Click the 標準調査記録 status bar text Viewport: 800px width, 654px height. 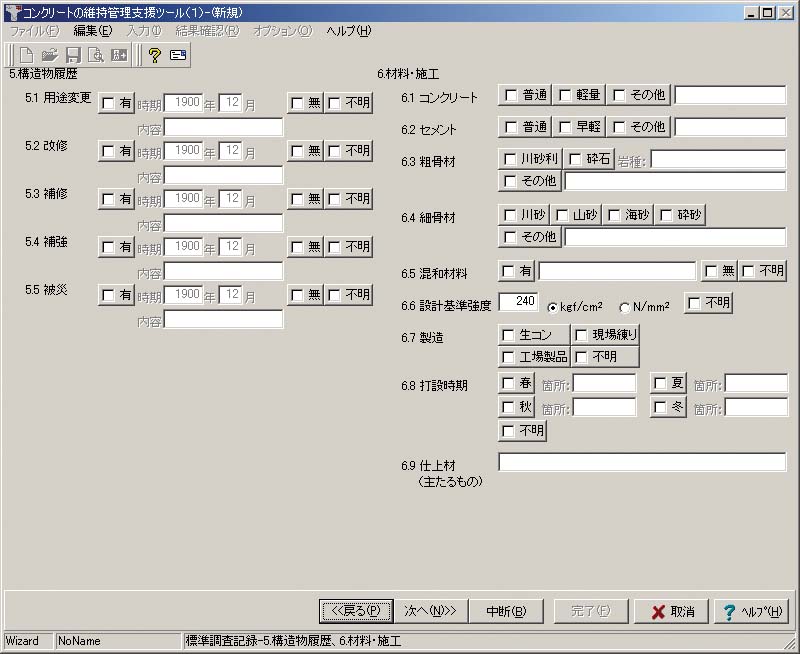click(293, 641)
